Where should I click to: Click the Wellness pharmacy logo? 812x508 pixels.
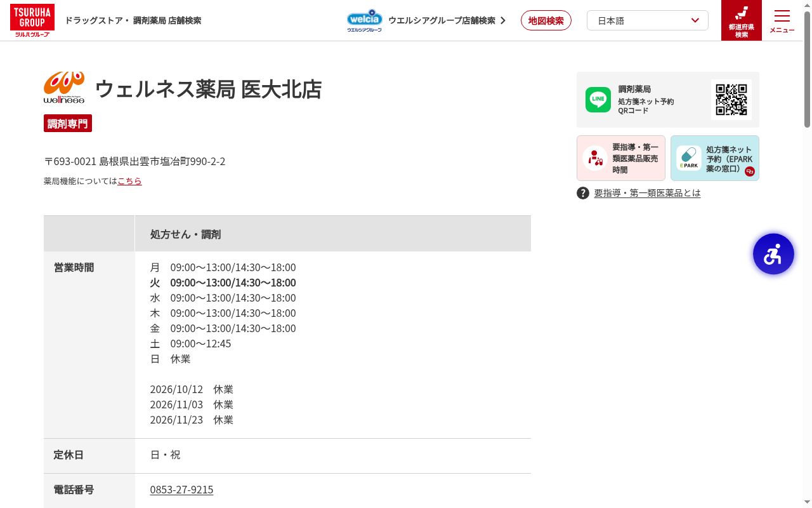pos(64,88)
